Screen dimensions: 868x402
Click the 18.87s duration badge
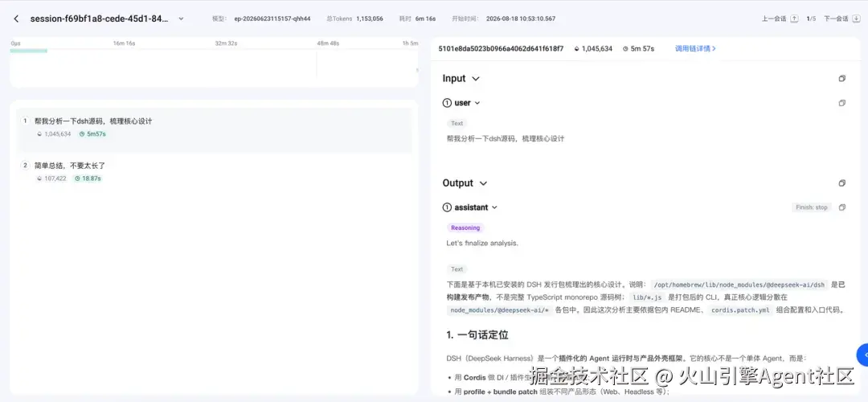point(88,178)
